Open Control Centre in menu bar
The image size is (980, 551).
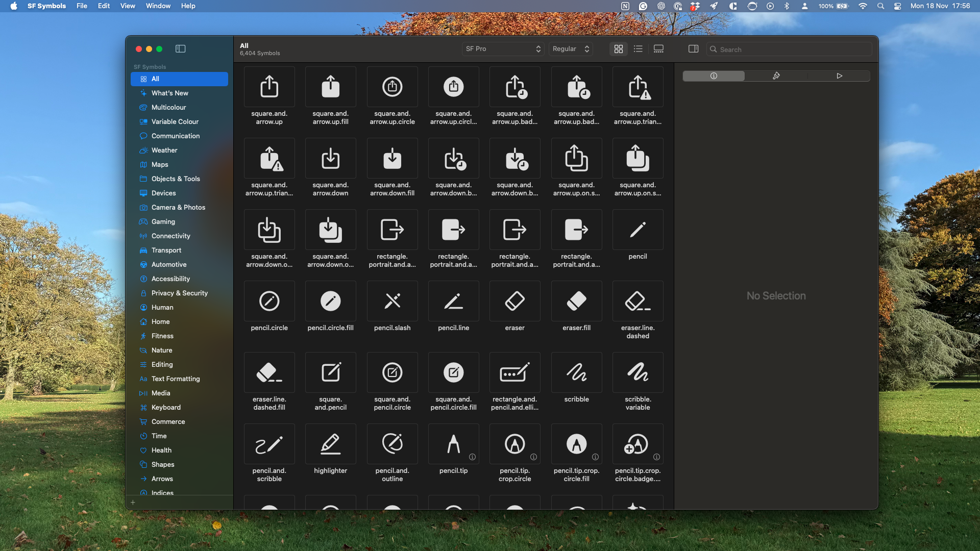point(897,6)
